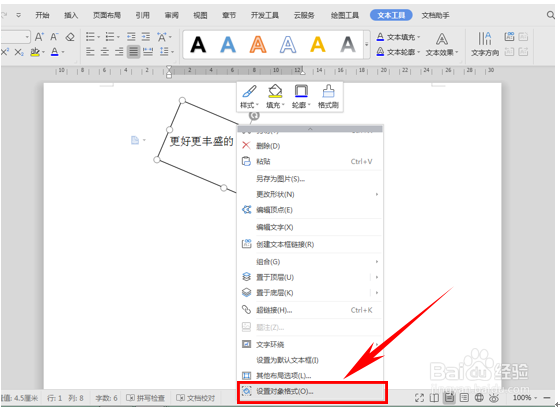Image resolution: width=560 pixels, height=409 pixels.
Task: Center align text
Action: click(x=105, y=52)
